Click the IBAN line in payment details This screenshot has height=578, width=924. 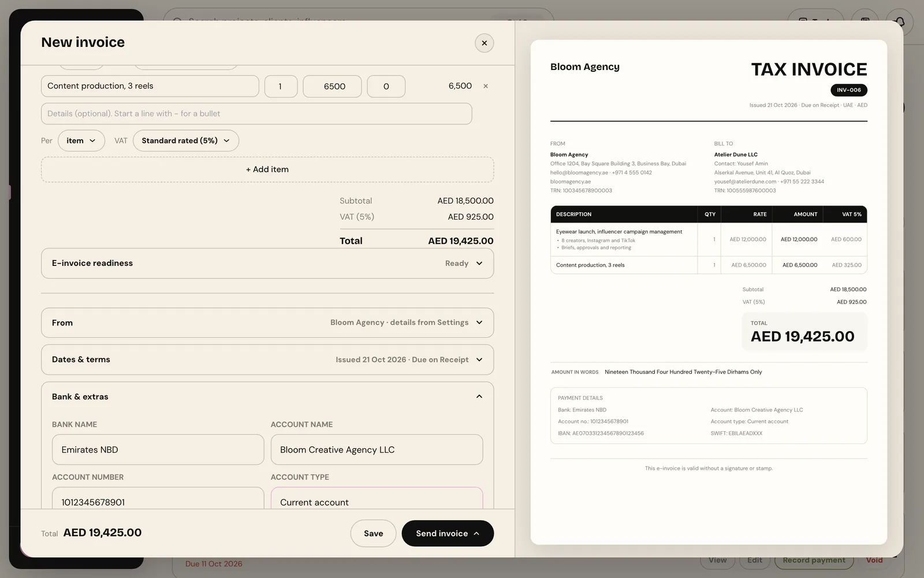(x=601, y=433)
